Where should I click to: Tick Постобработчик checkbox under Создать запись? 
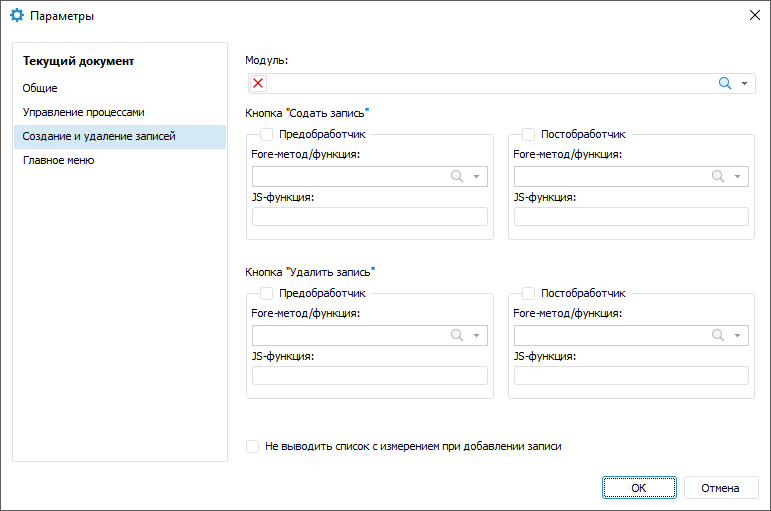[x=528, y=133]
